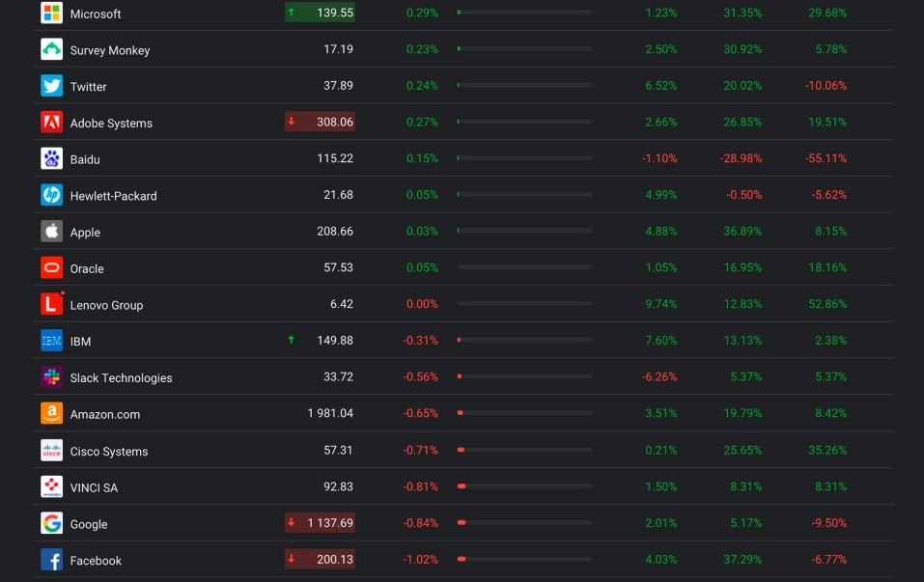The width and height of the screenshot is (924, 582).
Task: Click the Google company name
Action: tap(89, 524)
